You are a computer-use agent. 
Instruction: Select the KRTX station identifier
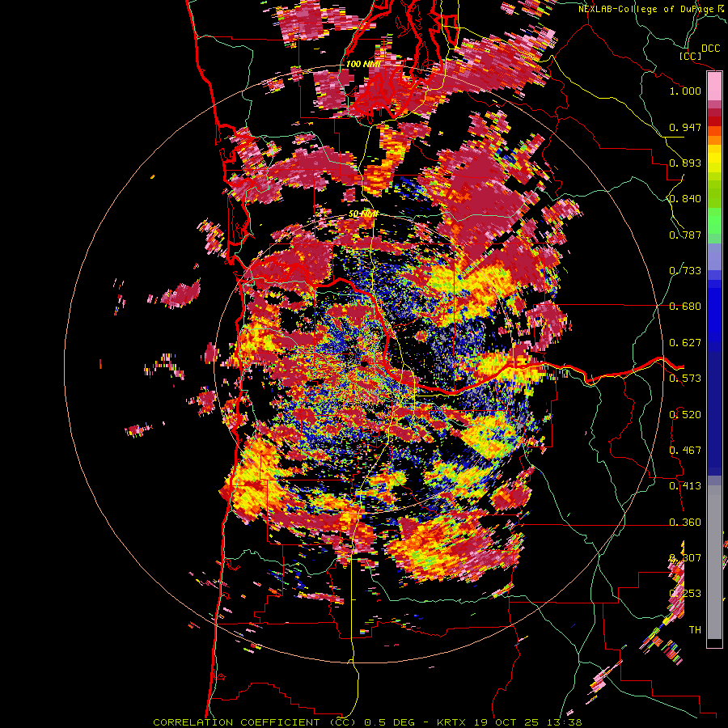(x=451, y=722)
